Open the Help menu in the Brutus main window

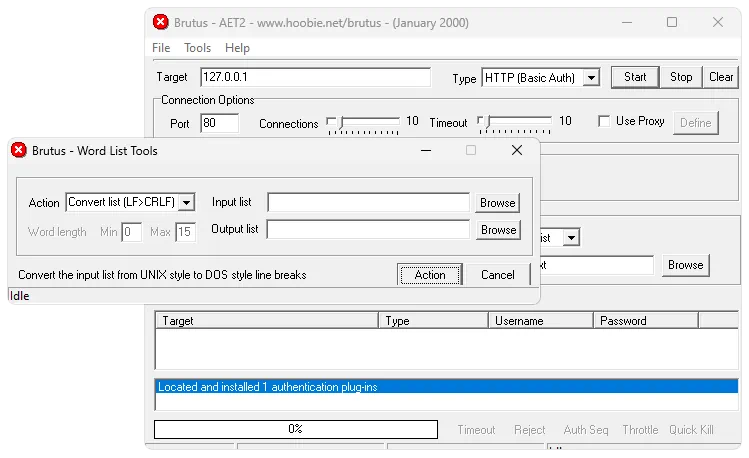tap(237, 48)
